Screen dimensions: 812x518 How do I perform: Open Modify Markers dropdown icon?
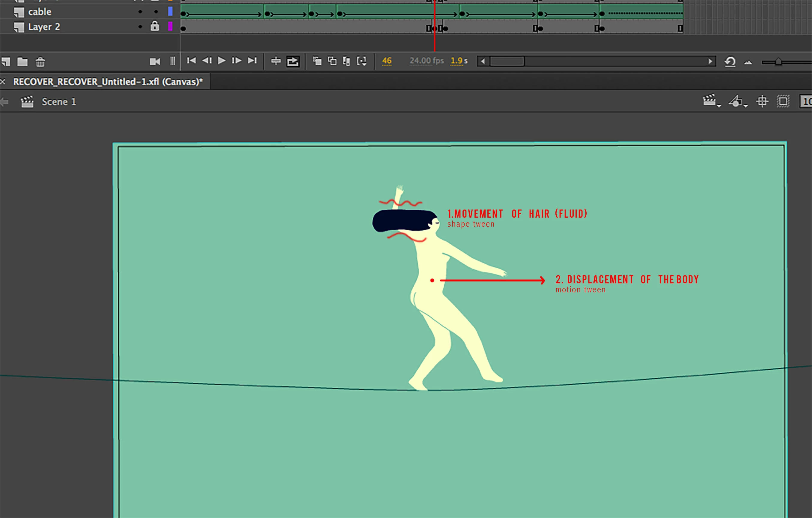pyautogui.click(x=362, y=61)
